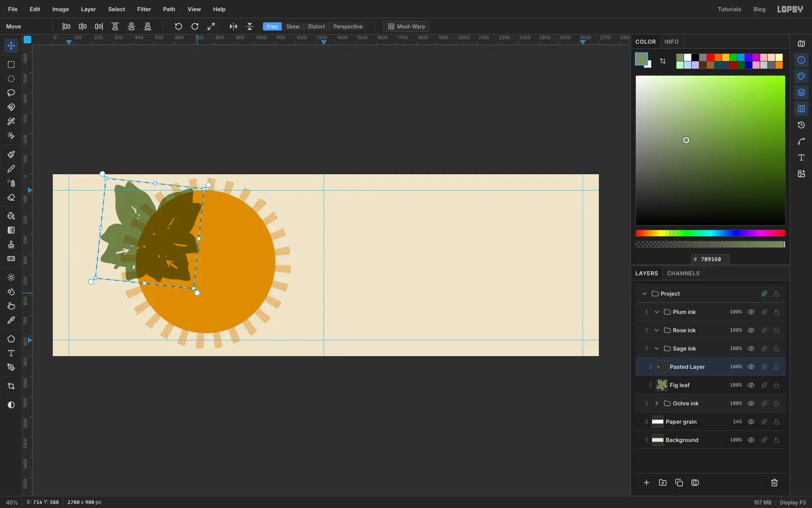Click the Mesh Warp button
Image resolution: width=812 pixels, height=508 pixels.
tap(407, 26)
